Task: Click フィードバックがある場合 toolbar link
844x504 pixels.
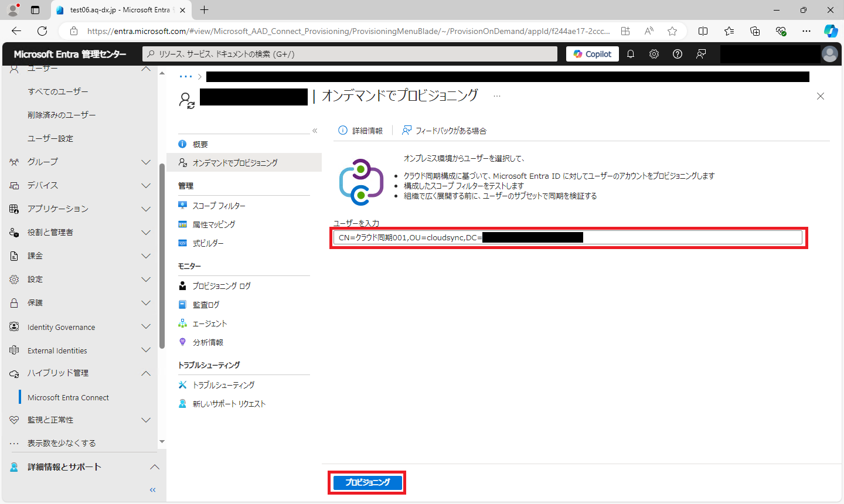Action: pyautogui.click(x=444, y=131)
